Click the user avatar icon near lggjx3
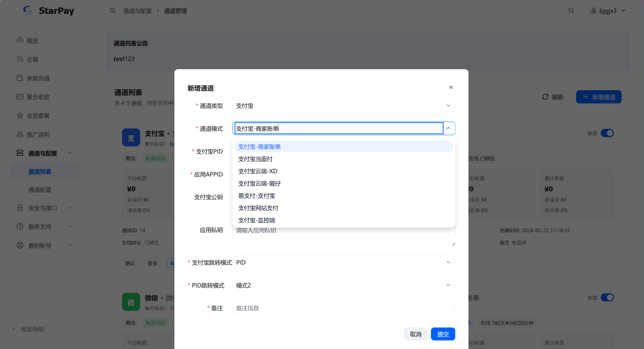This screenshot has height=349, width=644. 593,11
